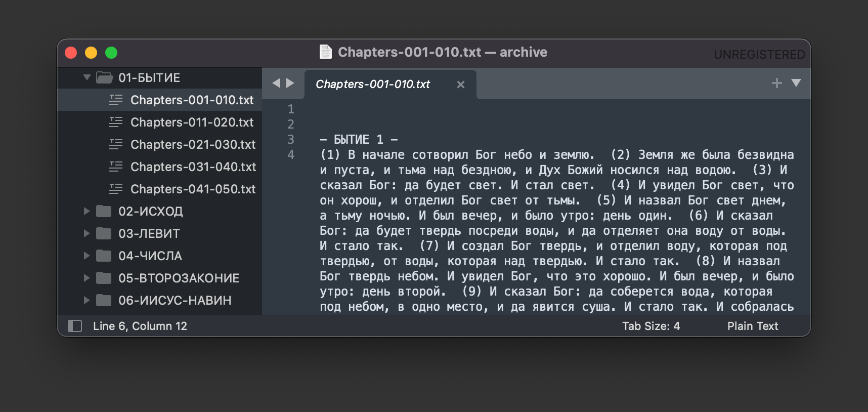Click the text 'В начале сотворил Бог'
This screenshot has width=868, height=412.
(x=422, y=154)
